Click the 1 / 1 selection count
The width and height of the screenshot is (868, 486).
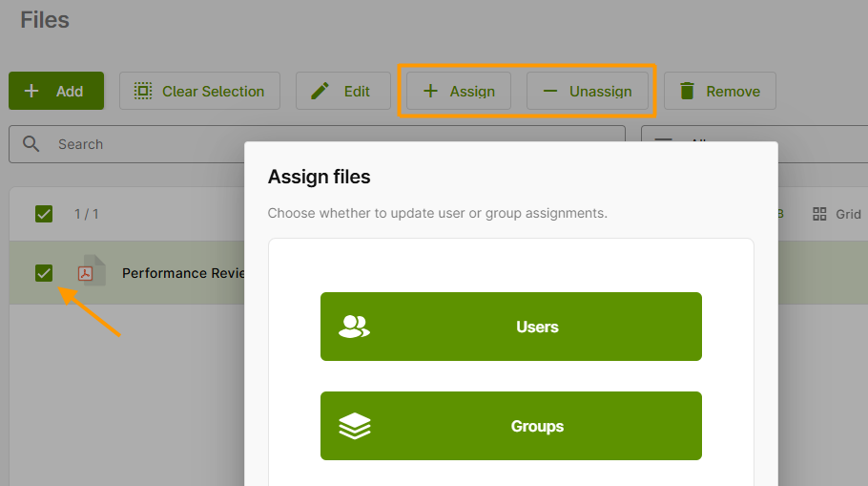point(87,214)
